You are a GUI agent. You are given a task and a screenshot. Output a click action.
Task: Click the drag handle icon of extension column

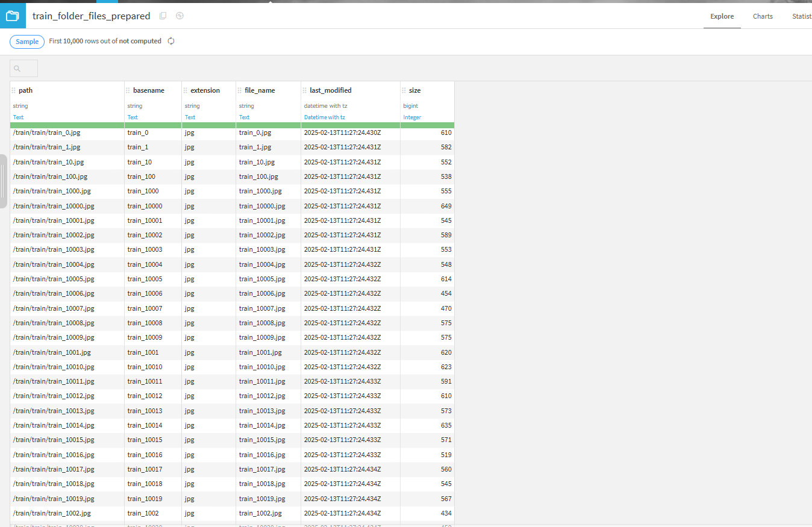(186, 90)
